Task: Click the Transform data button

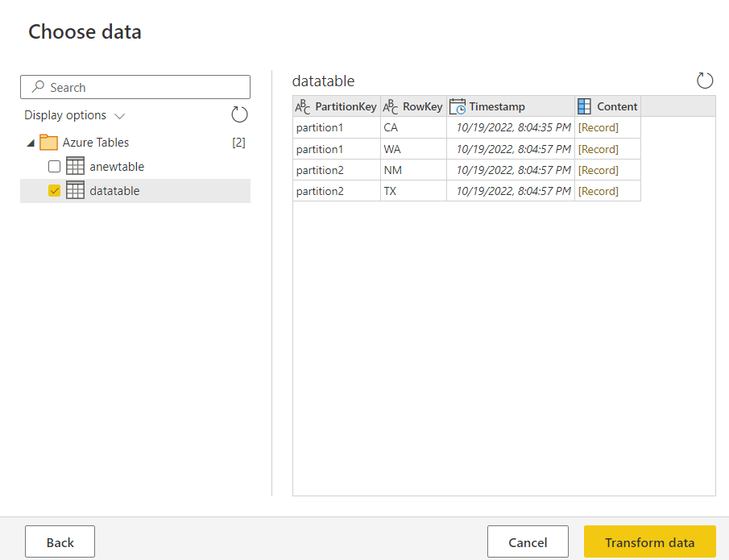Action: point(649,542)
